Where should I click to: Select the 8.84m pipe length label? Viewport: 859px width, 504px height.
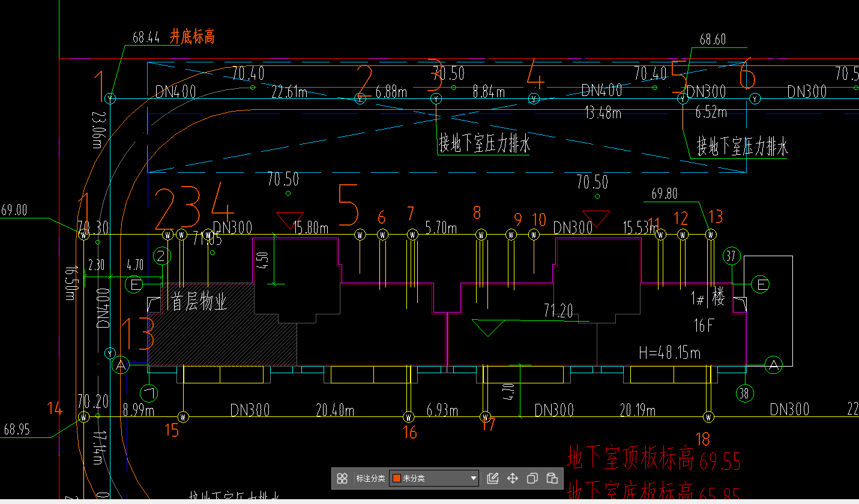[489, 92]
